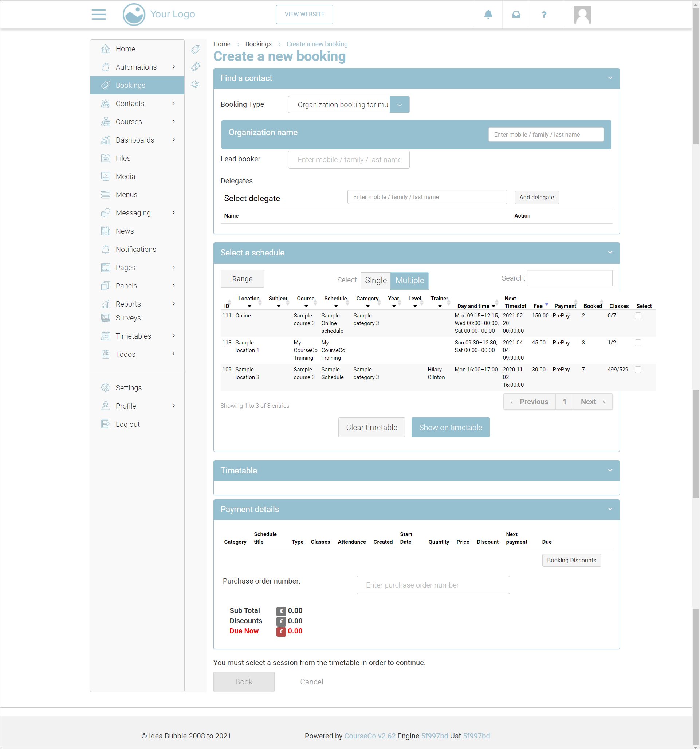Select the schedule 113 checkbox

(x=638, y=343)
